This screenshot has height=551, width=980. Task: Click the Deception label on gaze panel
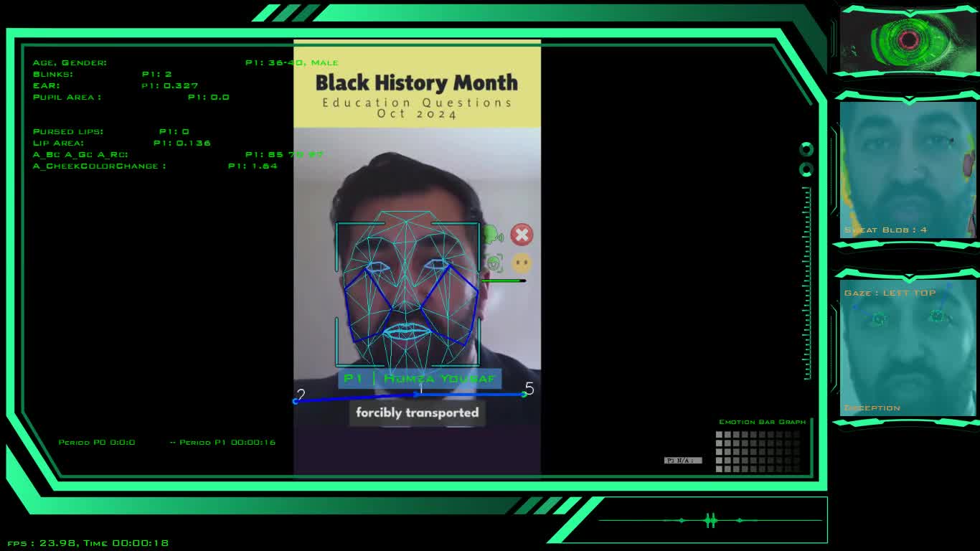872,408
